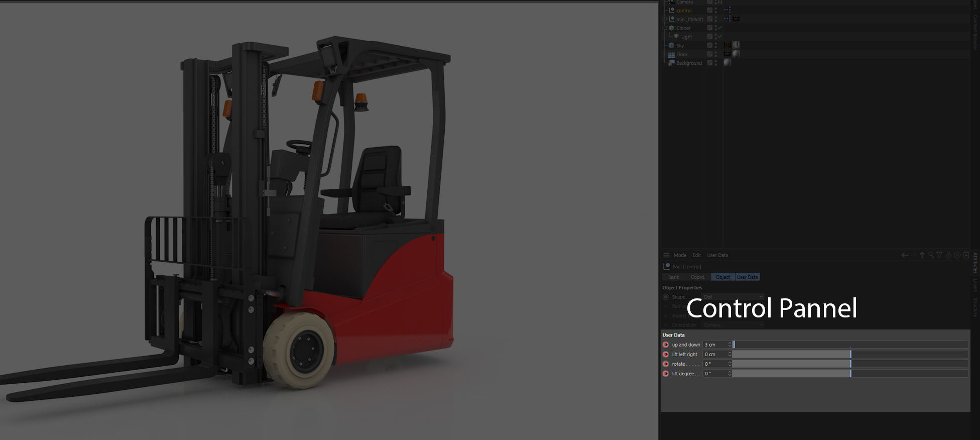The width and height of the screenshot is (980, 440).
Task: Open the Layers side tab
Action: 975,286
